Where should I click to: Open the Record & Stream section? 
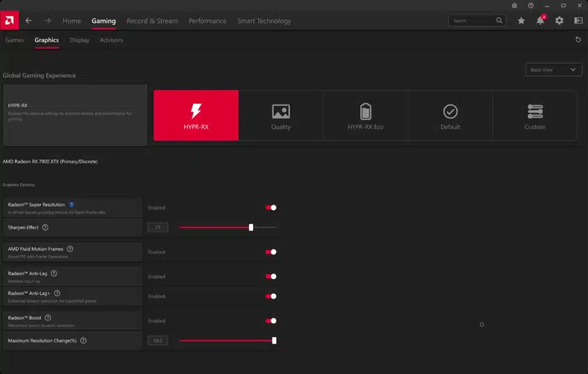pos(153,21)
